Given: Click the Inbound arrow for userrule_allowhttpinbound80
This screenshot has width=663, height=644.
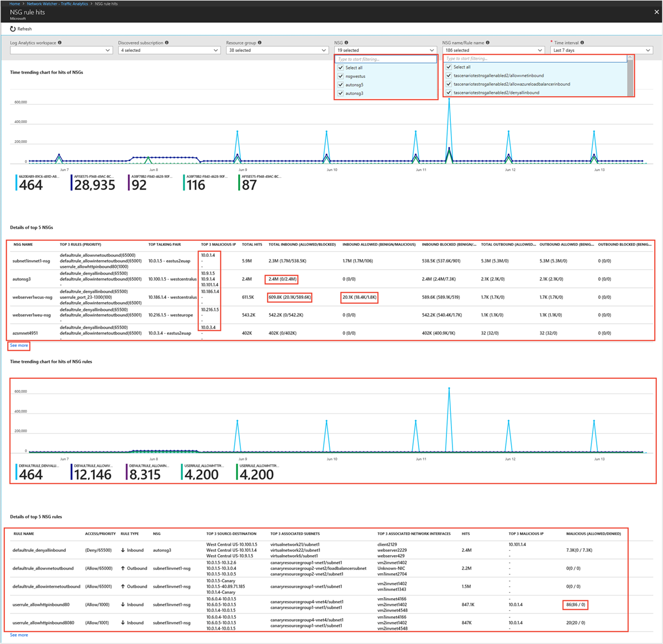Looking at the screenshot, I should 123,605.
